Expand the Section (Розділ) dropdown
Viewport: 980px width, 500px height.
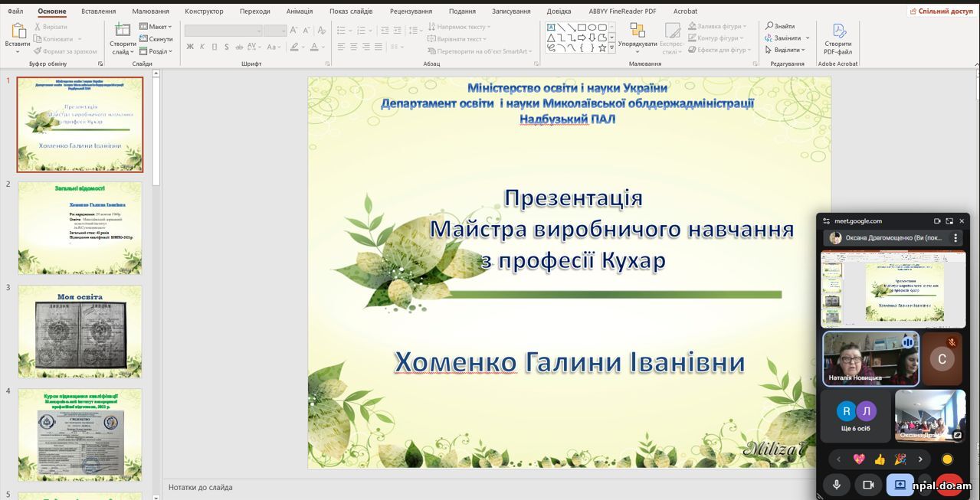[156, 51]
